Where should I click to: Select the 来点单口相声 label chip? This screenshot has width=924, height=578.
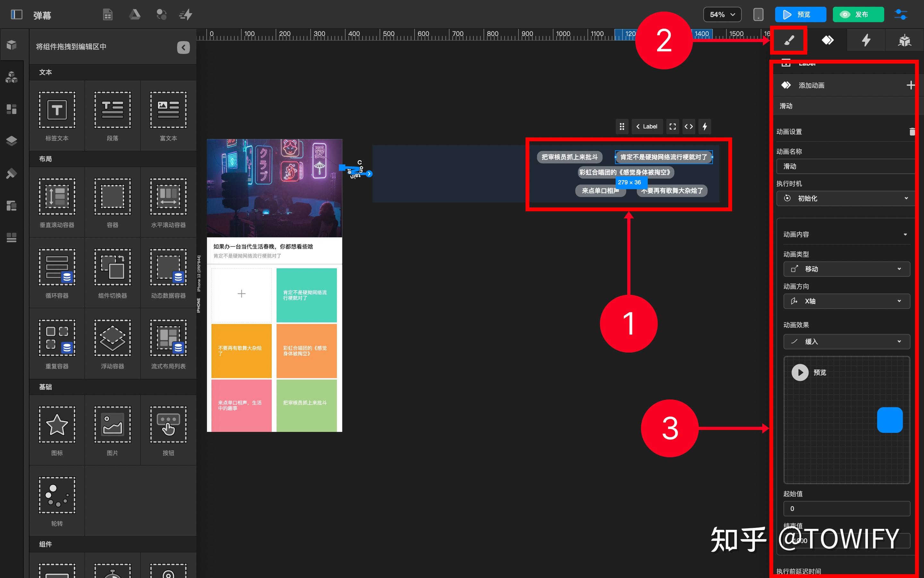click(601, 191)
